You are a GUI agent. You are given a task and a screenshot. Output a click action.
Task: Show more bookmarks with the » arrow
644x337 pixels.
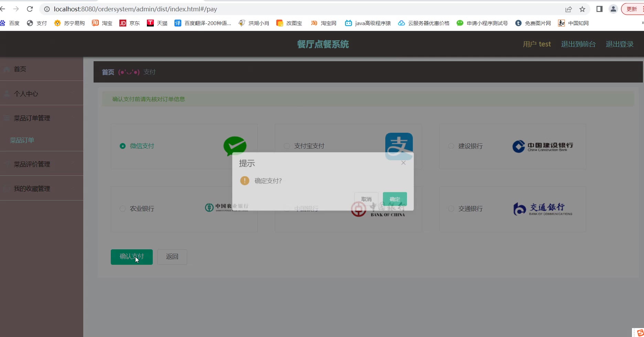[x=642, y=23]
